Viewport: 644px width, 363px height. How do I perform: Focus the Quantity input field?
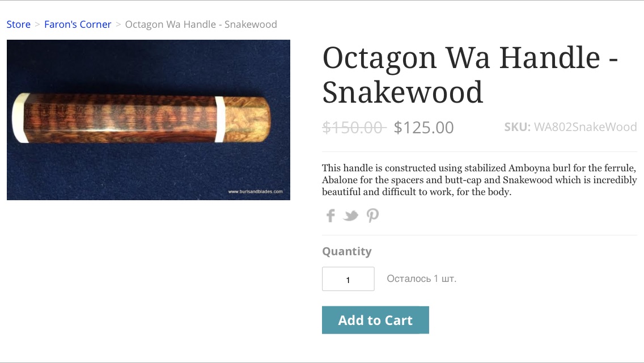348,279
